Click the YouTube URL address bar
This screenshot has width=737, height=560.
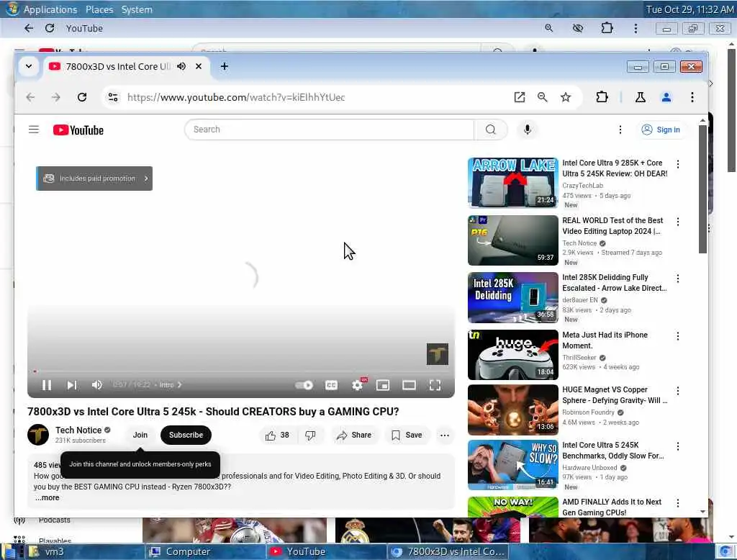pyautogui.click(x=236, y=97)
